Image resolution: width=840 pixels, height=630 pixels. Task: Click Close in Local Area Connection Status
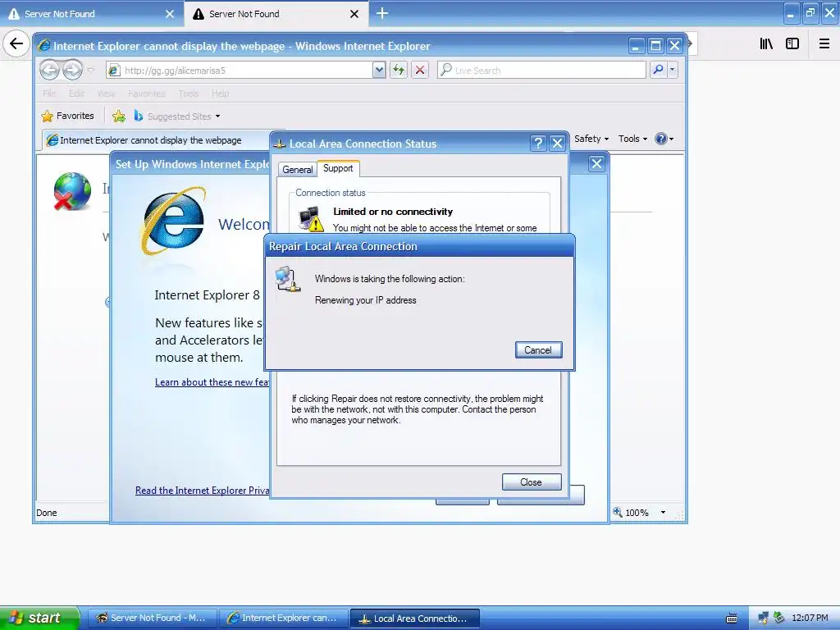coord(532,482)
